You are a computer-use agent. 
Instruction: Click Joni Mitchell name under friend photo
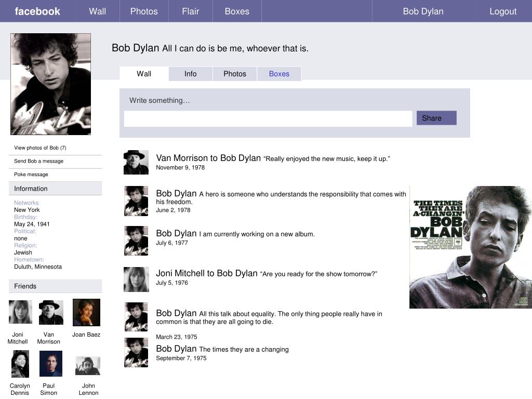pos(18,338)
